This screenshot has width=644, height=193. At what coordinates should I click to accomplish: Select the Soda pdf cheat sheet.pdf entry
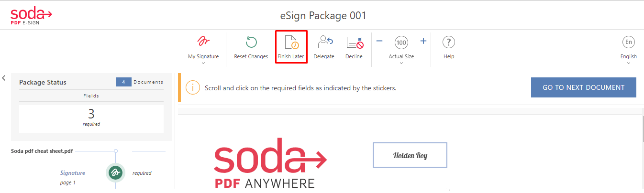(x=42, y=151)
